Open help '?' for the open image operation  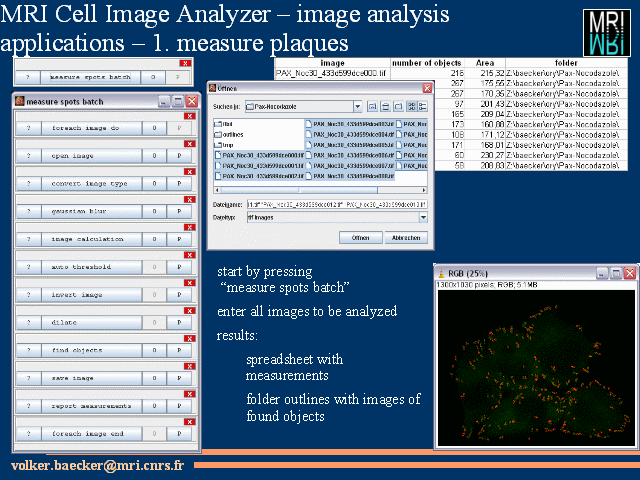[29, 156]
